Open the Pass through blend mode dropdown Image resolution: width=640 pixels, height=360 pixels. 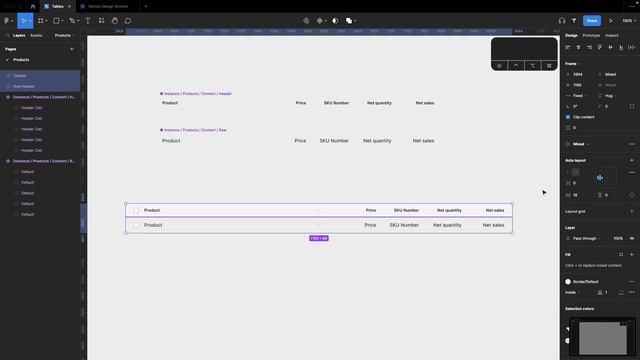(x=587, y=238)
